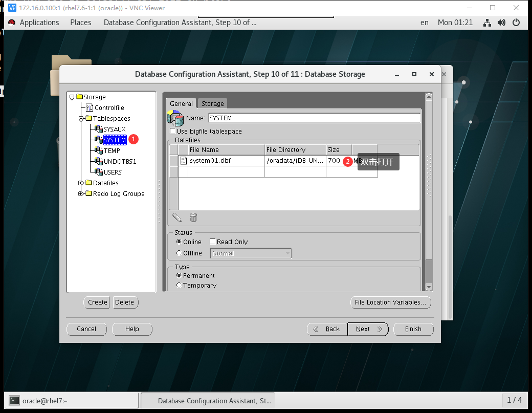The width and height of the screenshot is (532, 413).
Task: Select the Controlfile tree item
Action: point(109,107)
